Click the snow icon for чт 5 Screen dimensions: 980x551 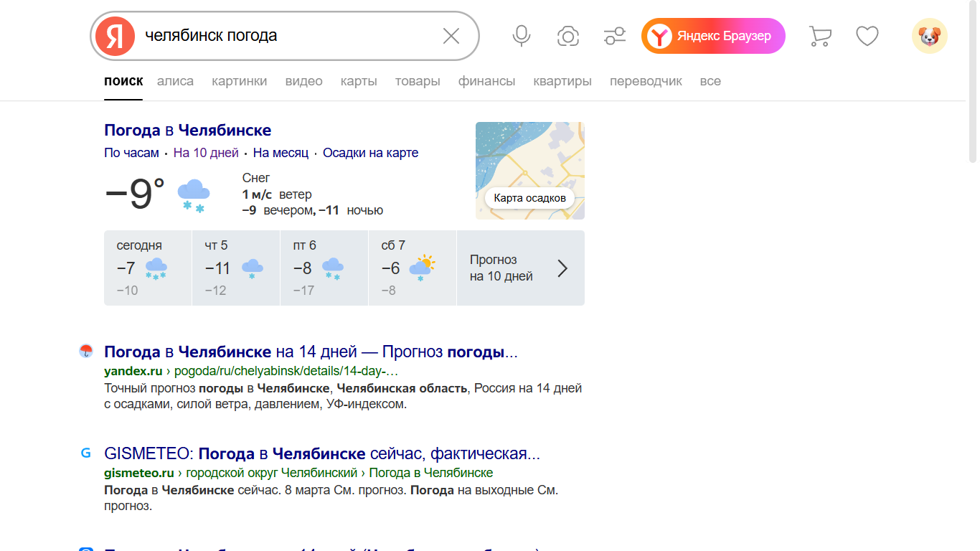(x=252, y=269)
